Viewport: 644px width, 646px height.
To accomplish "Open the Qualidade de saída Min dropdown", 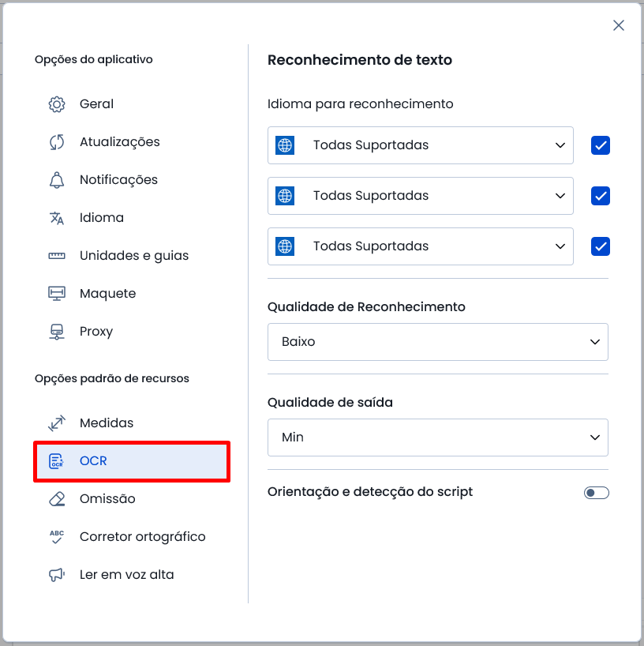I will [x=438, y=438].
